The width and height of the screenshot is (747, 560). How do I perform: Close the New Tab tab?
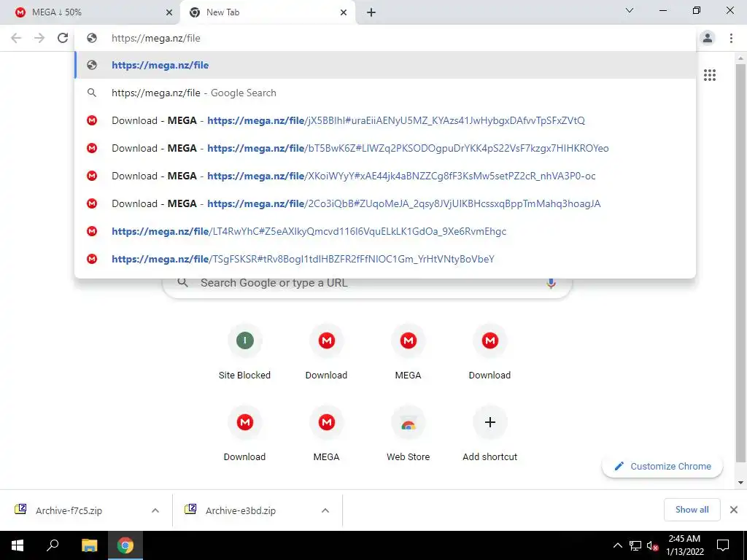344,12
